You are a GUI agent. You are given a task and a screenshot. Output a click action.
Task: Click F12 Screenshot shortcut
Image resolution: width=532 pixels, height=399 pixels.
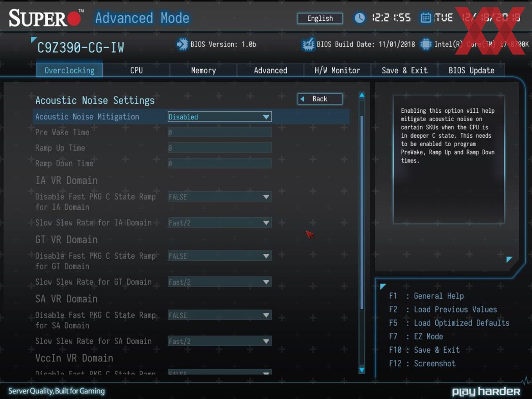click(422, 363)
